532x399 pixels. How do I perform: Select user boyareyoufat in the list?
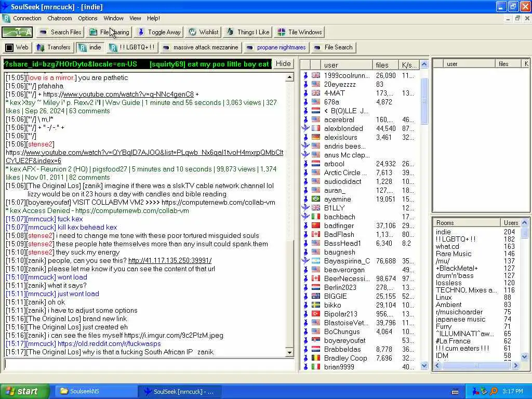pos(345,340)
